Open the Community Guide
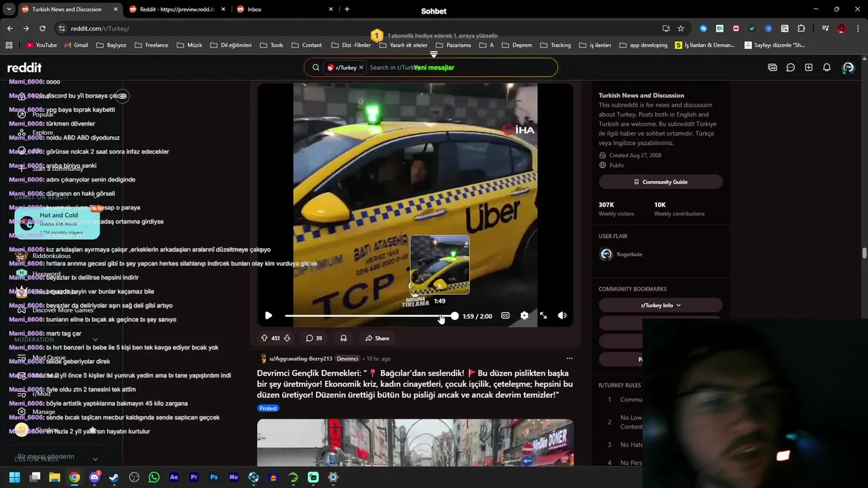Image resolution: width=868 pixels, height=488 pixels. tap(660, 182)
